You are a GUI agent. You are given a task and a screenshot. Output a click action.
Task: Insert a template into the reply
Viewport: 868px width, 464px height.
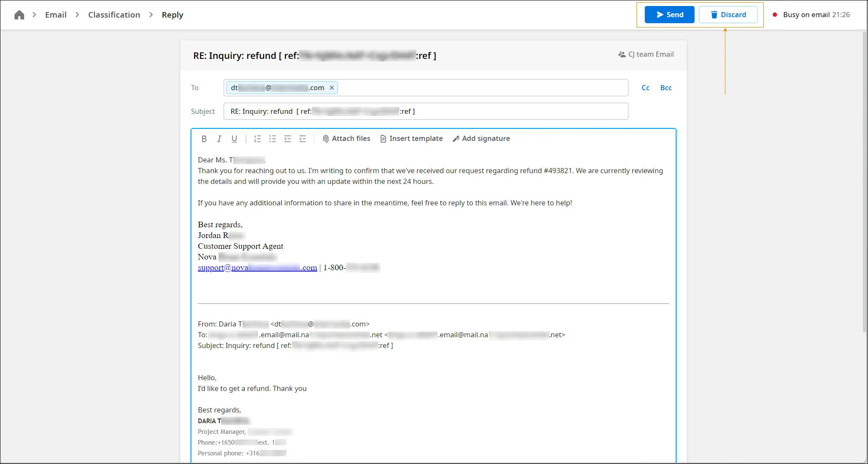tap(411, 139)
